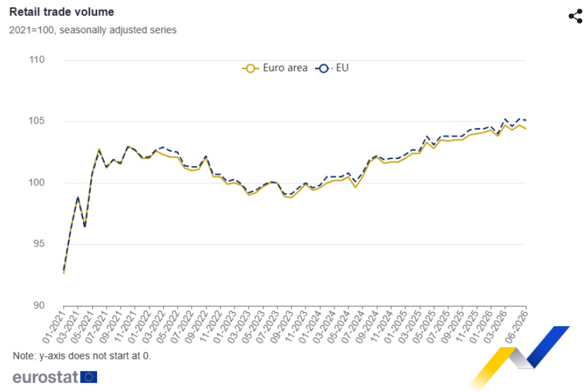Open the share icon menu
This screenshot has width=588, height=392.
coord(575,16)
